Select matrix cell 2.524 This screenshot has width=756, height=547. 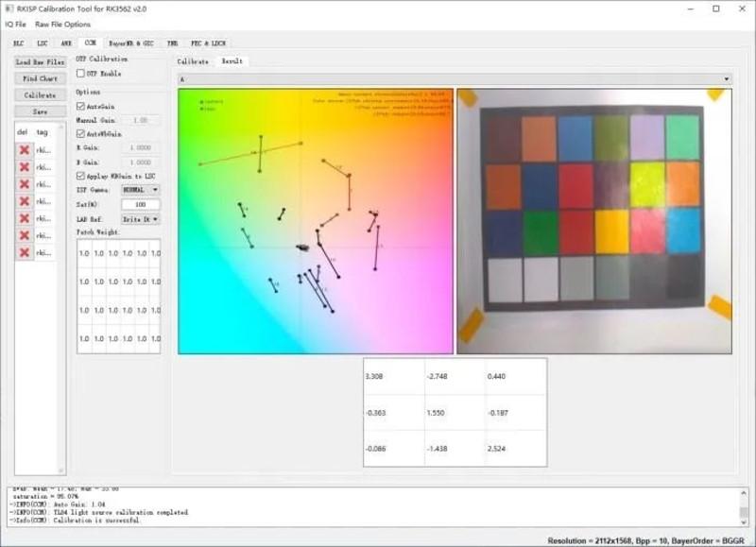pos(515,449)
